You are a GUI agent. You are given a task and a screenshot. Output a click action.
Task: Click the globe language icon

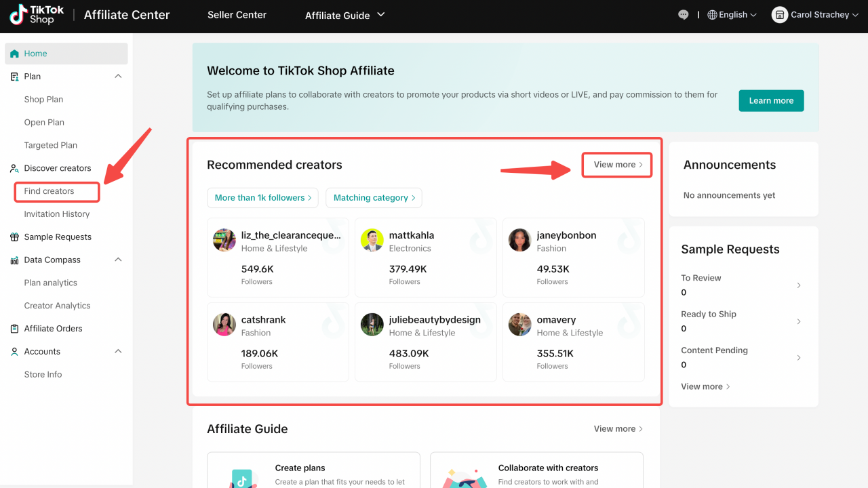(712, 15)
